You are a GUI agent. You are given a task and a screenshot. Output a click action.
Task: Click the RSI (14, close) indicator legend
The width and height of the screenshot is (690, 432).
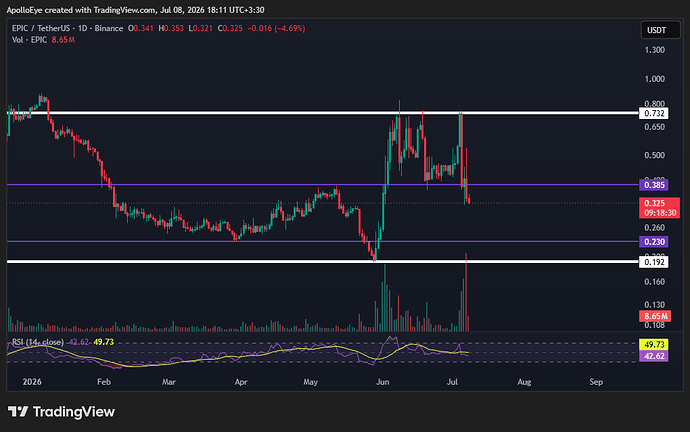(38, 342)
